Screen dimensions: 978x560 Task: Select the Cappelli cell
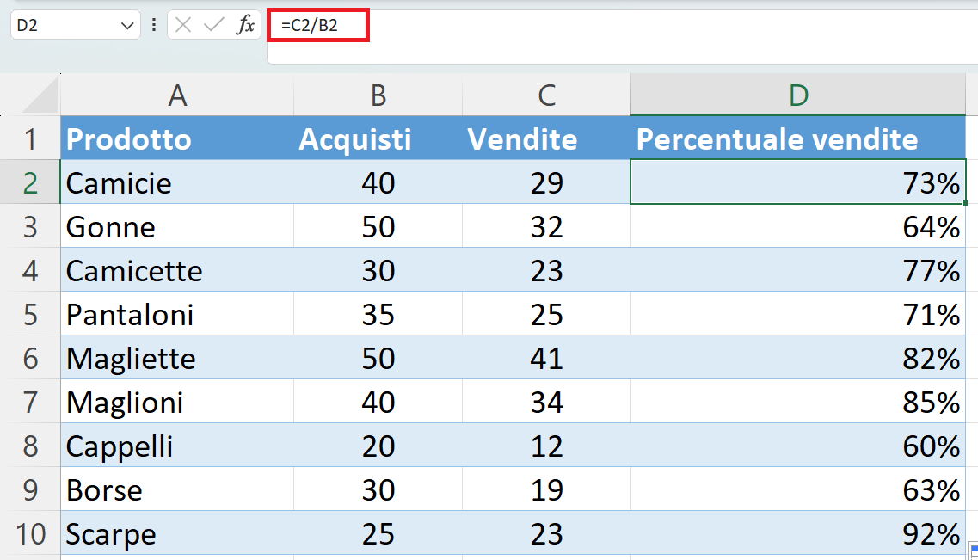177,446
